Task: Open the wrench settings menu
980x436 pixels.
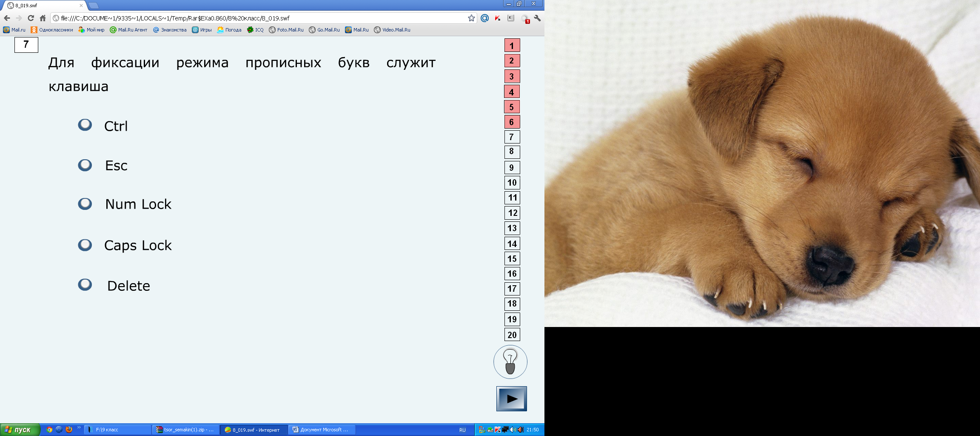Action: coord(537,18)
